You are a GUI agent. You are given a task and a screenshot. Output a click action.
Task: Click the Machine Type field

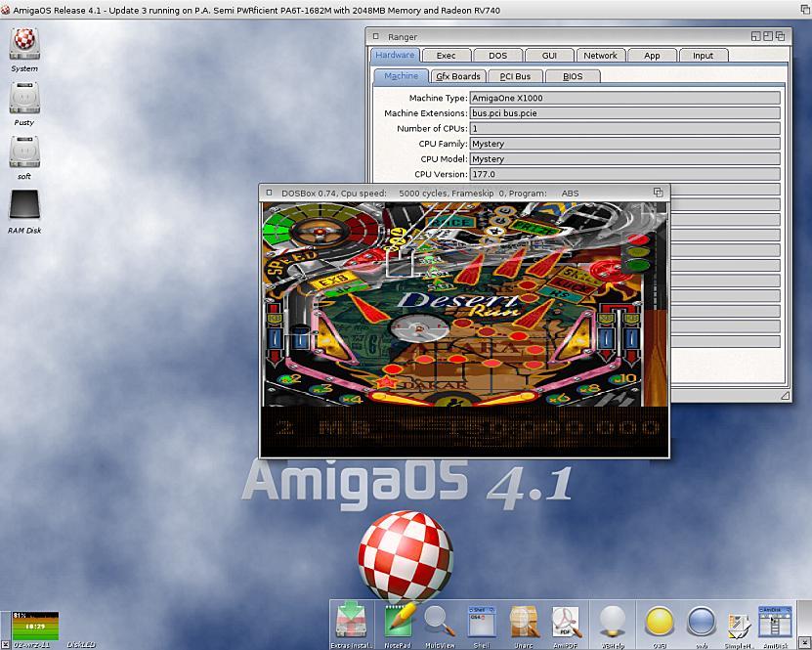624,99
